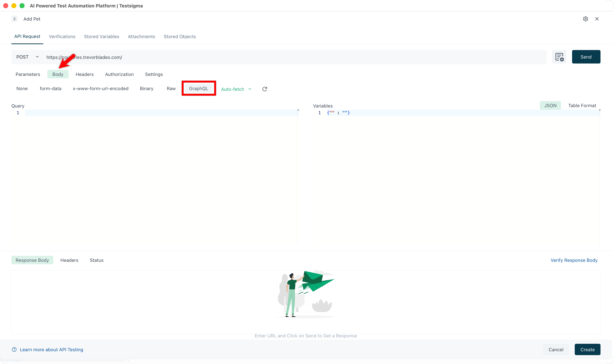Image resolution: width=614 pixels, height=364 pixels.
Task: Switch body type to form-data
Action: [50, 89]
